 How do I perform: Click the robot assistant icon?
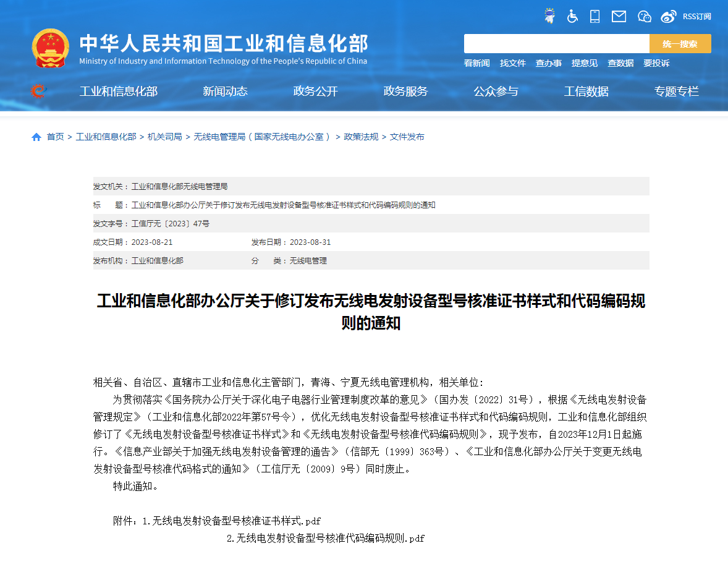click(x=549, y=17)
